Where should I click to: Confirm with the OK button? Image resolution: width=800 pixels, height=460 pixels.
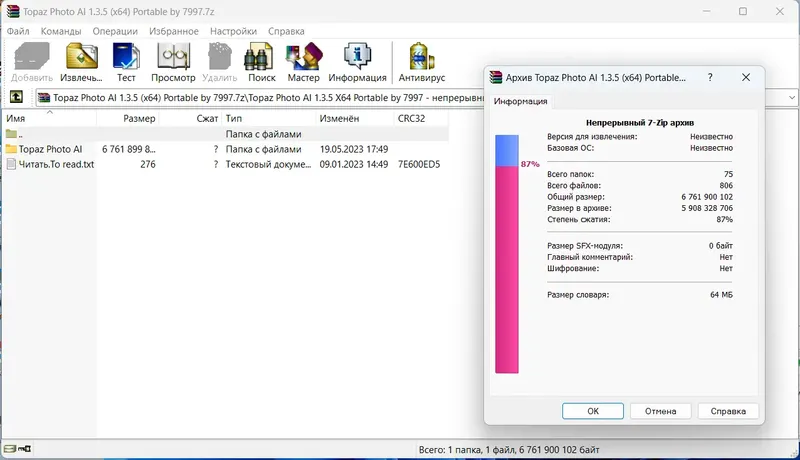tap(593, 411)
